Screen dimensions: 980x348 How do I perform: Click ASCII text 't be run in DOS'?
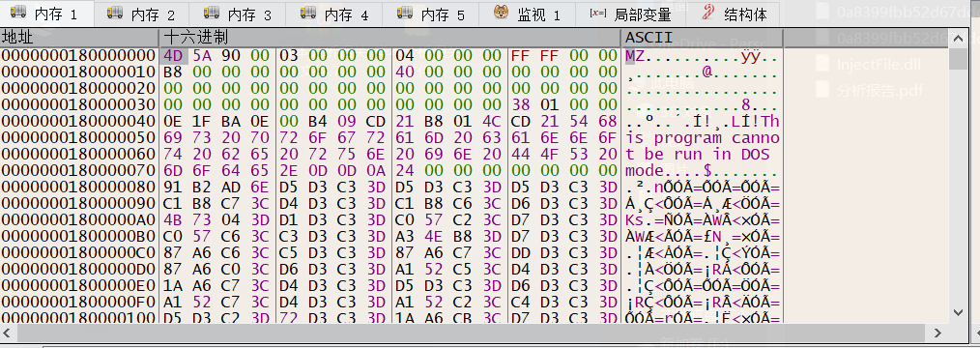698,154
